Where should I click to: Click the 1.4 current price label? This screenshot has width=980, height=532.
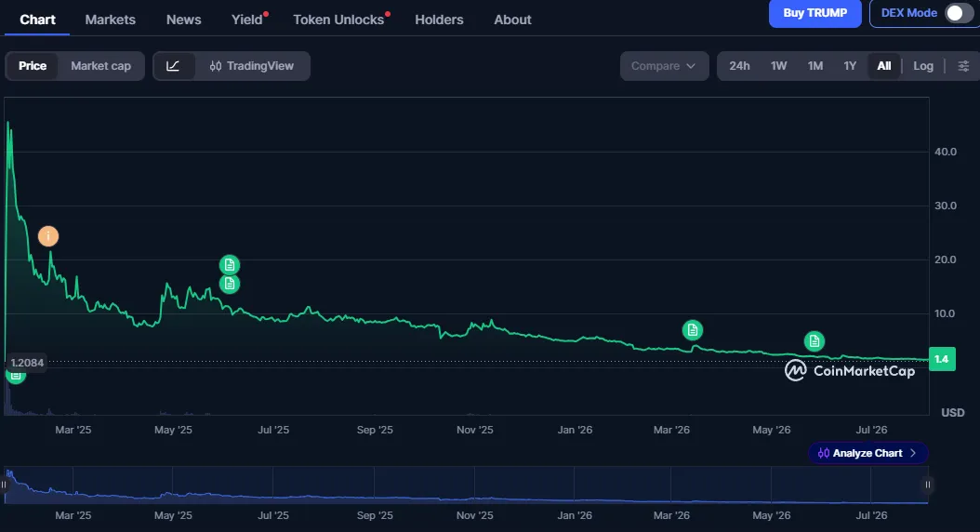pyautogui.click(x=943, y=359)
